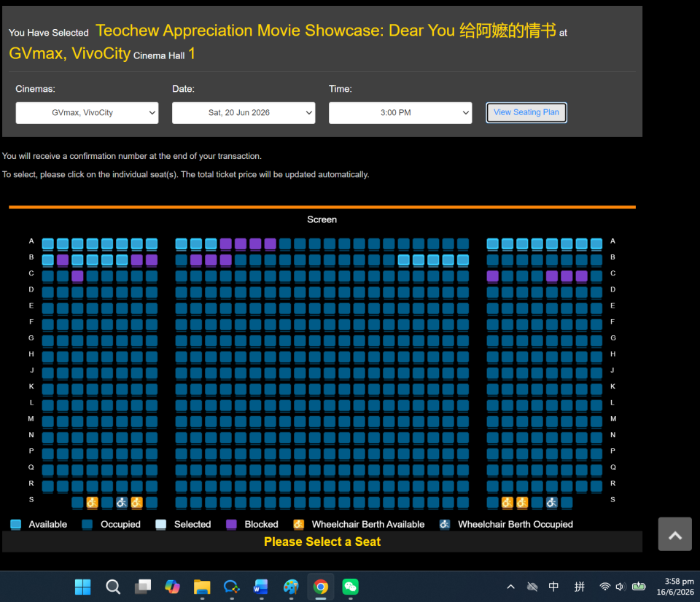Select the last available seat in row A's right block

596,243
